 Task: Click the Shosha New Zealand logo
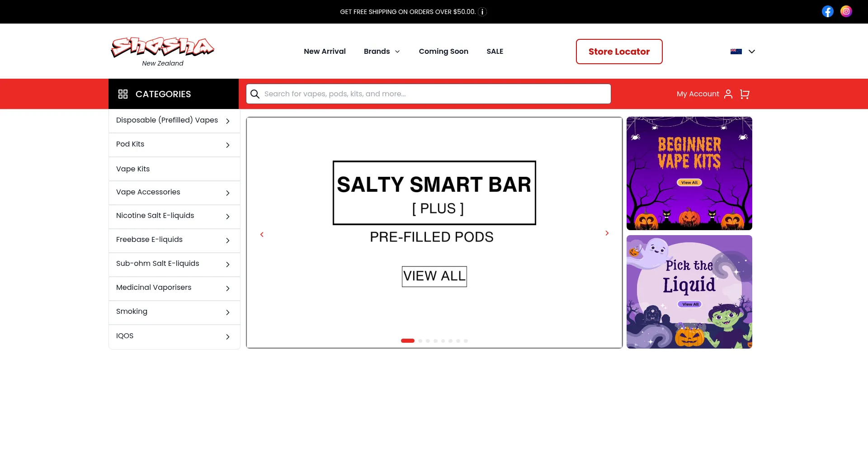click(163, 52)
